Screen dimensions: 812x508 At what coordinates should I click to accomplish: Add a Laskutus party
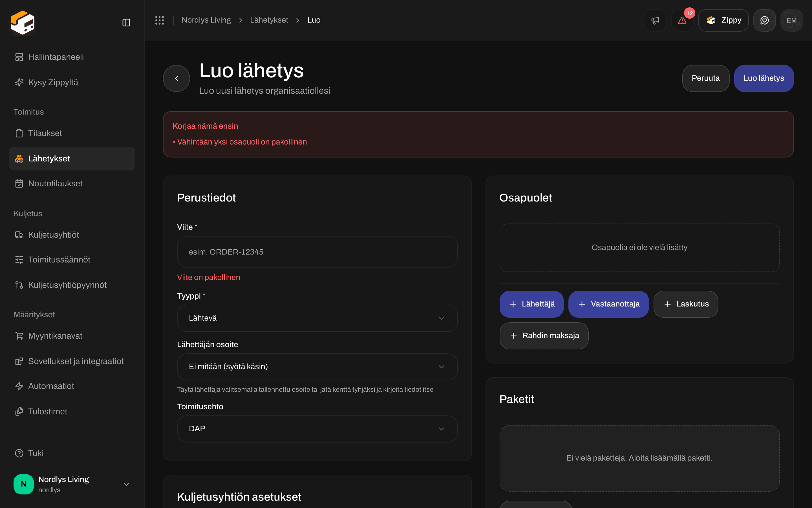coord(686,304)
